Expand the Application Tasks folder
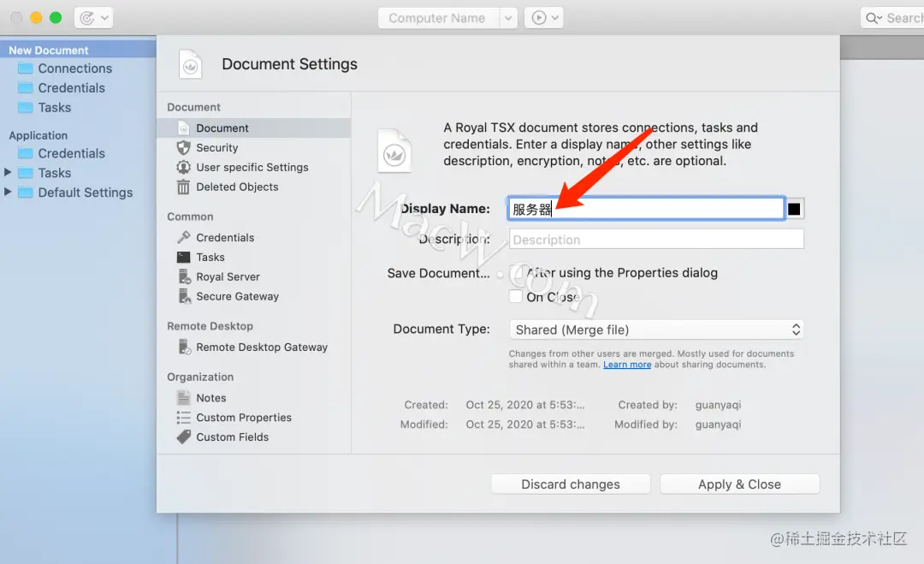The height and width of the screenshot is (564, 924). 8,172
